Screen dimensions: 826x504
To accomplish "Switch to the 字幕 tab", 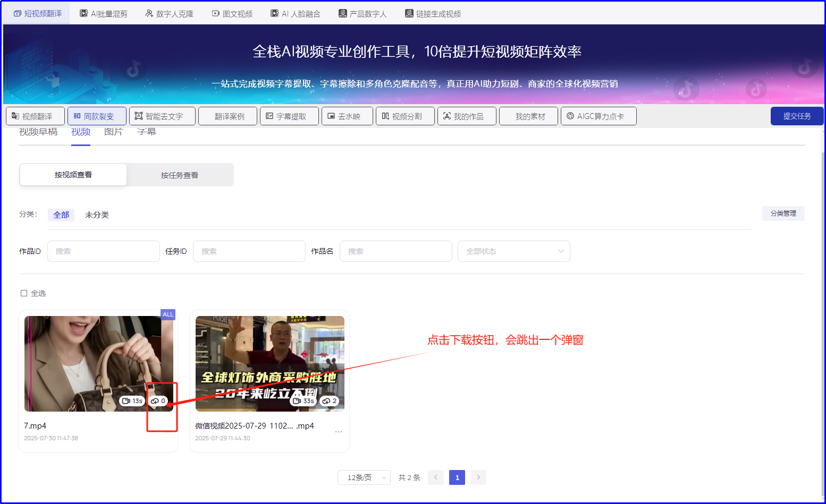I will (146, 132).
